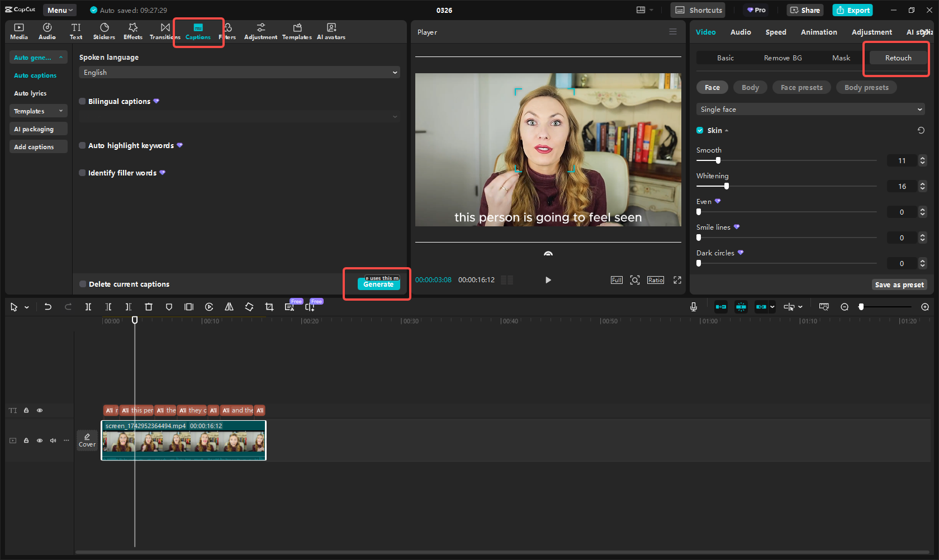Image resolution: width=939 pixels, height=560 pixels.
Task: Toggle the Skin retouch checkbox off
Action: click(699, 130)
